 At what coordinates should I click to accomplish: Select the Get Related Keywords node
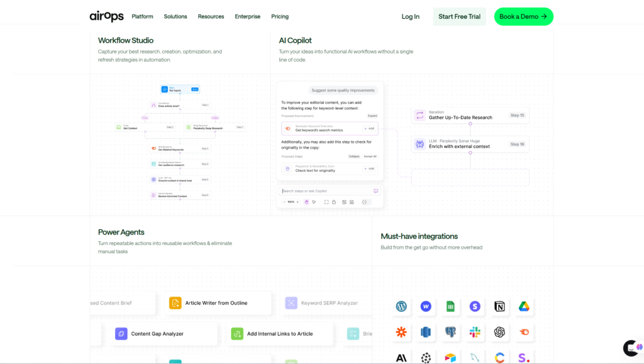pos(180,149)
